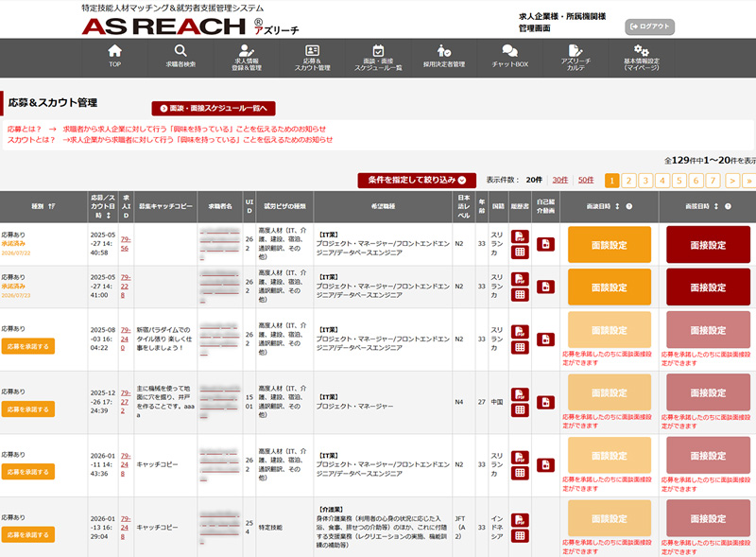Click 面談設定 for 2025-05-27 14:40:58 row
756x557 pixels.
[610, 245]
